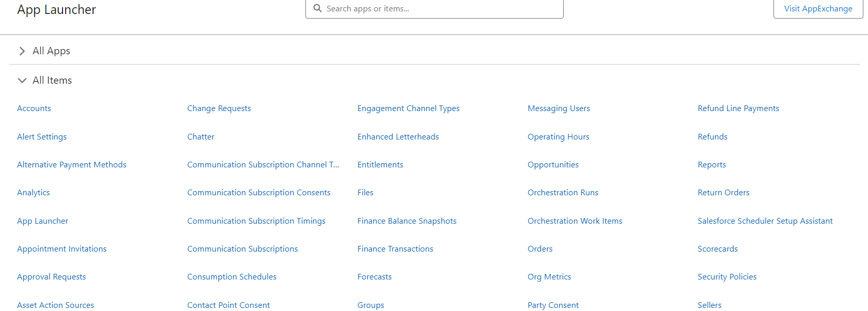This screenshot has height=311, width=868.
Task: Open the Analytics link
Action: [34, 193]
